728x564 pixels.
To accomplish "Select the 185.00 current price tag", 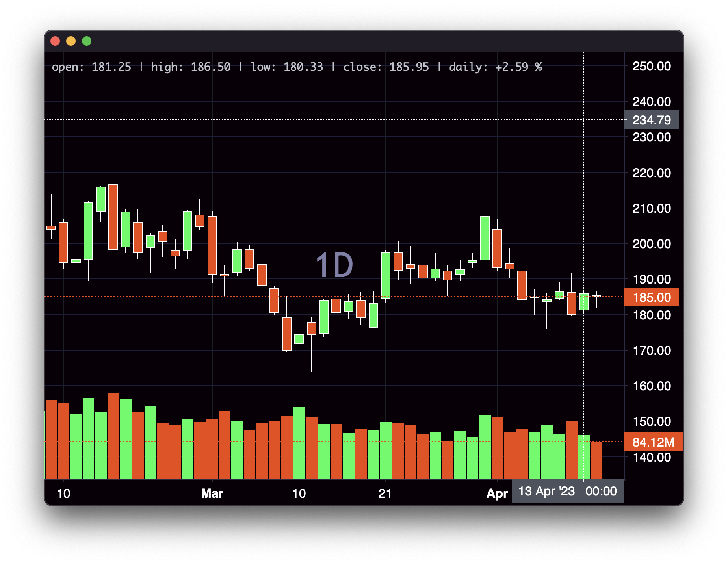I will [652, 297].
